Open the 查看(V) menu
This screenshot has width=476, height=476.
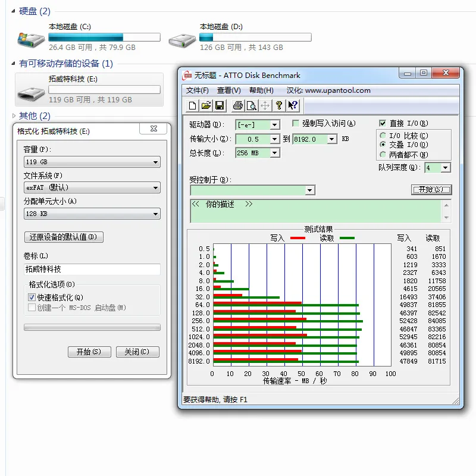229,90
